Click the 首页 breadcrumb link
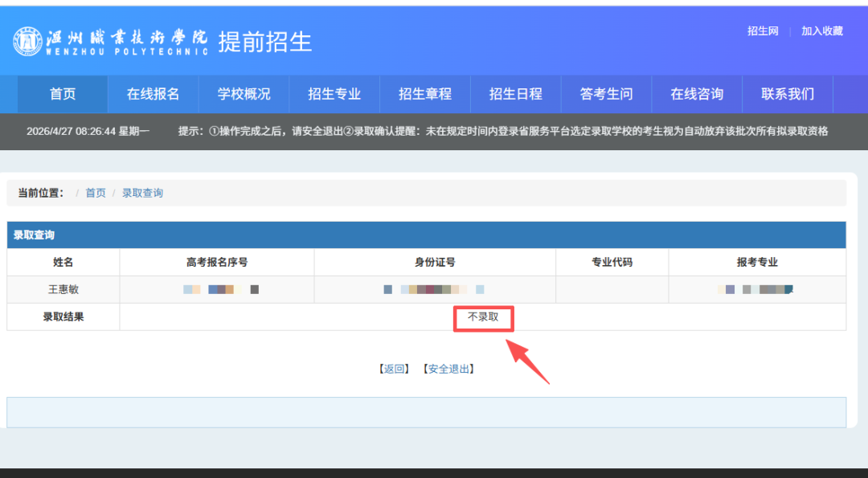The height and width of the screenshot is (478, 868). 96,193
